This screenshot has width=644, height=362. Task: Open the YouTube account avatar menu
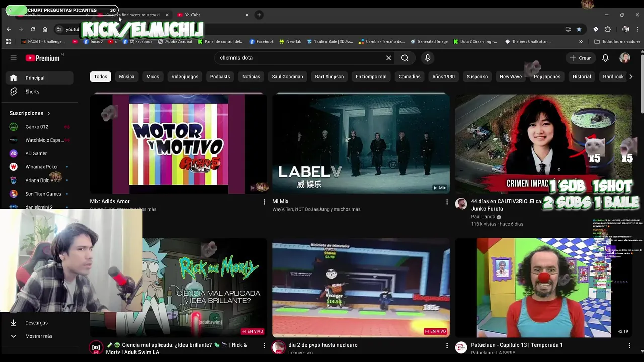tap(625, 58)
